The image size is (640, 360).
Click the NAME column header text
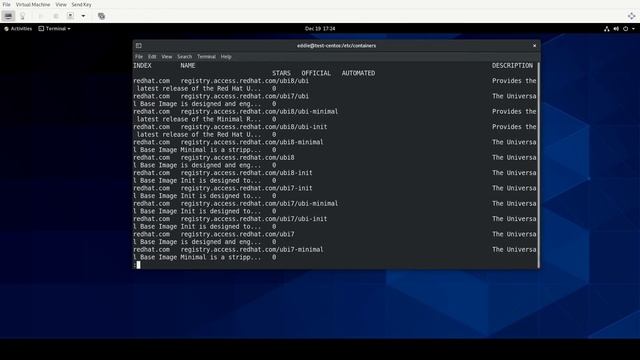point(188,66)
